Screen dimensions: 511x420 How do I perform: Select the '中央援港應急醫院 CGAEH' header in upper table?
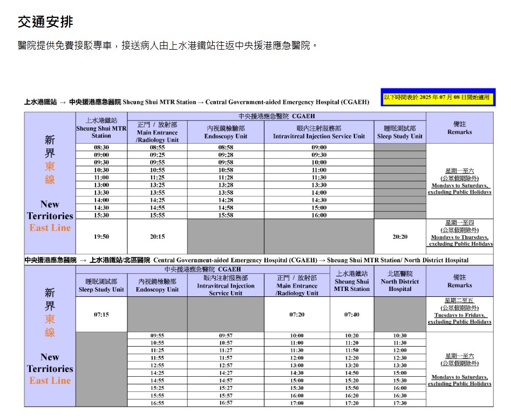[276, 116]
